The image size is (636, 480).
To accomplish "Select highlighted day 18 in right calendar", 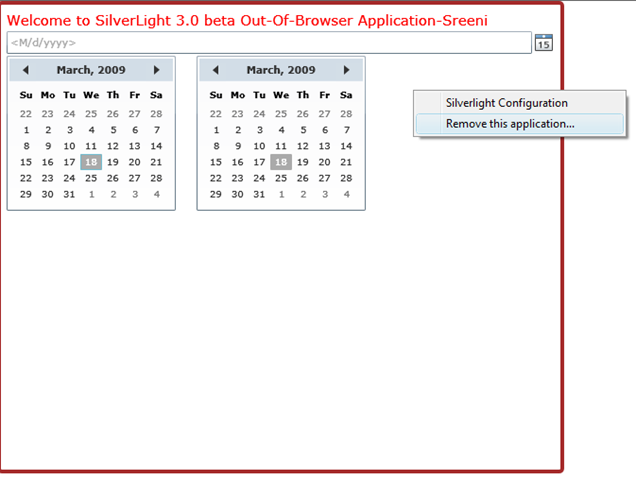I will point(281,162).
